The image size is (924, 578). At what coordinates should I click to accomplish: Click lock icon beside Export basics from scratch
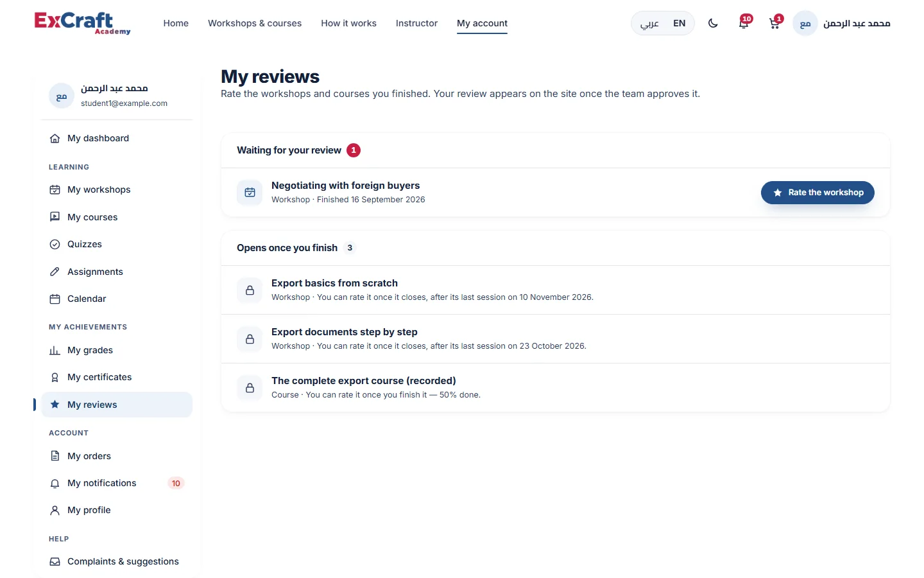pos(250,290)
